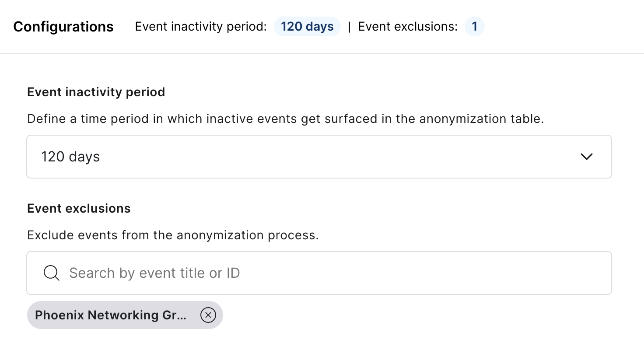Click the Define a time period description
The image size is (644, 364).
(285, 119)
